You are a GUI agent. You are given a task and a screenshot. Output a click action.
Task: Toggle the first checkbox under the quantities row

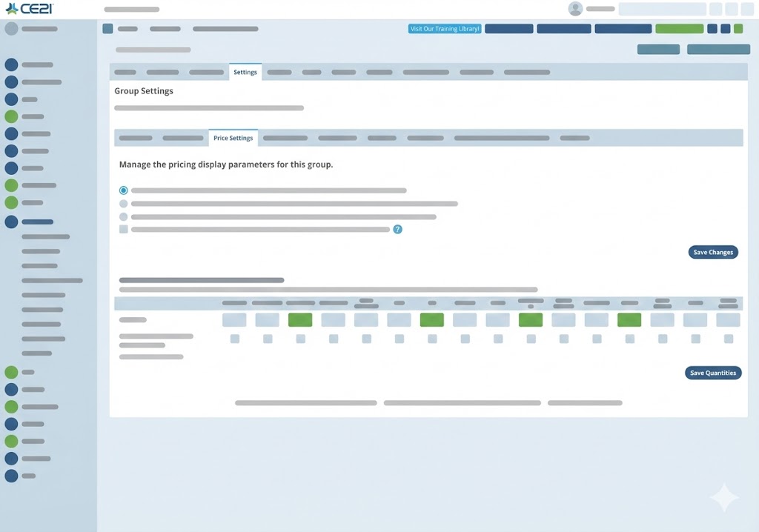point(235,339)
